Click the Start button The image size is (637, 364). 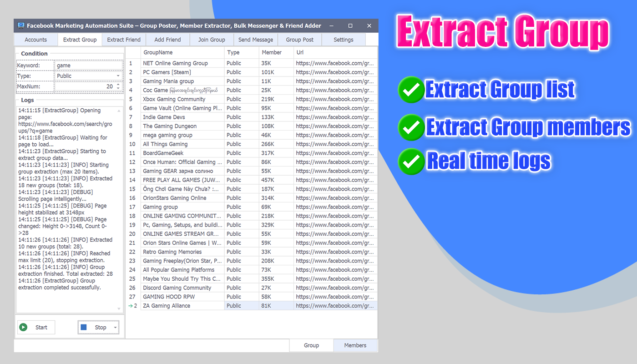[x=36, y=327]
